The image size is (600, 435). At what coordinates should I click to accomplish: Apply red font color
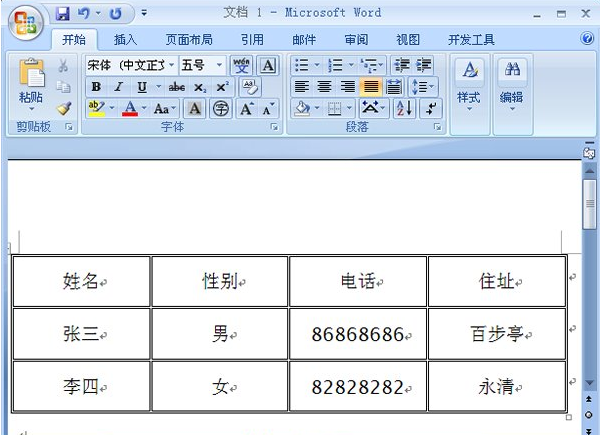click(x=130, y=109)
